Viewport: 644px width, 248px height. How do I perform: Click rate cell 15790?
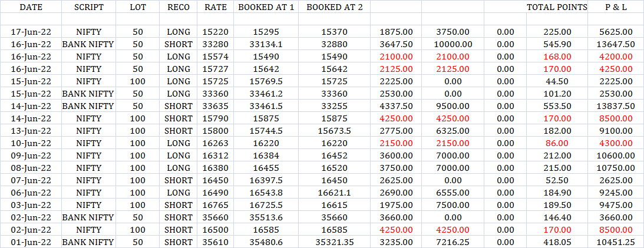216,118
